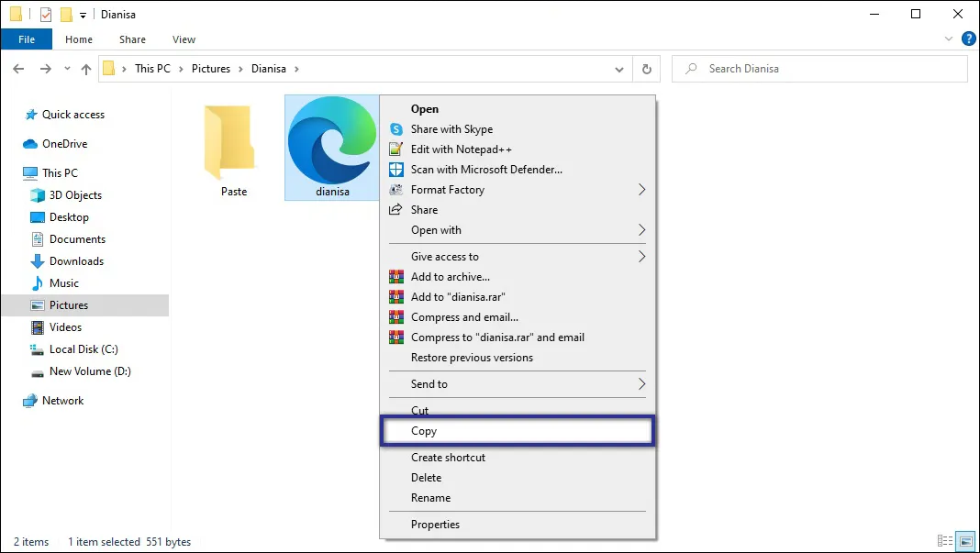Image resolution: width=980 pixels, height=553 pixels.
Task: Switch to details view in status bar
Action: point(945,541)
